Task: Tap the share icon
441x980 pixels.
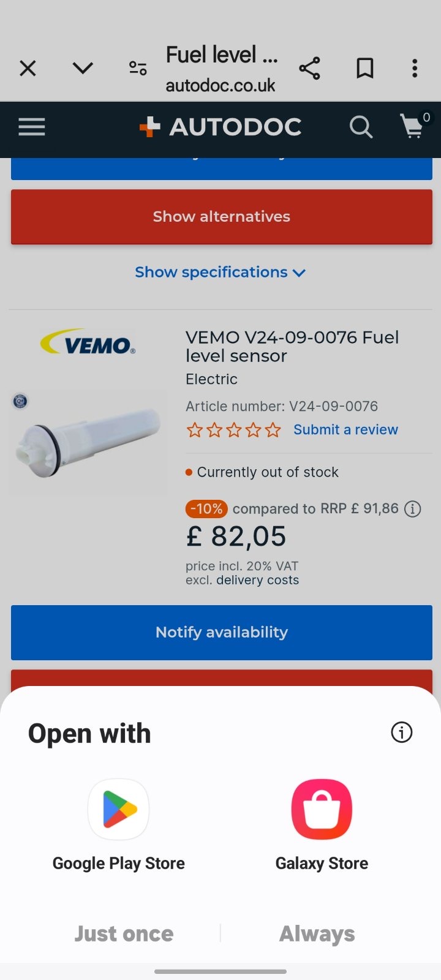Action: coord(310,68)
